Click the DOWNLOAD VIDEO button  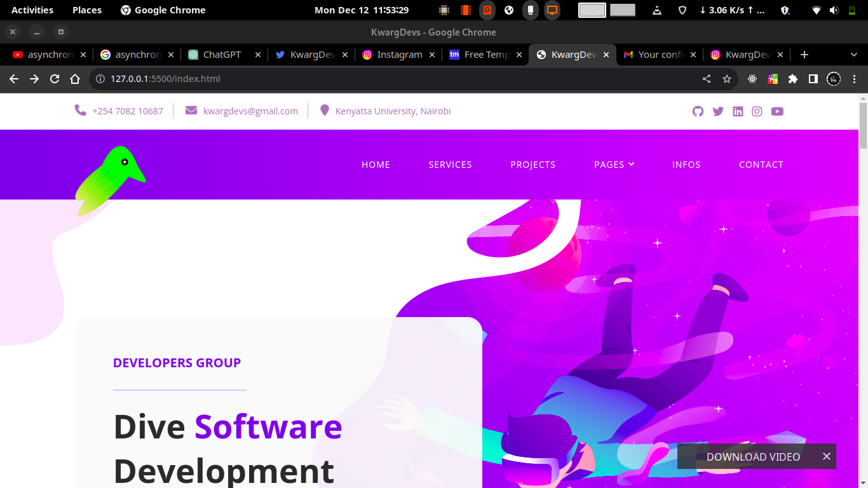pos(754,456)
